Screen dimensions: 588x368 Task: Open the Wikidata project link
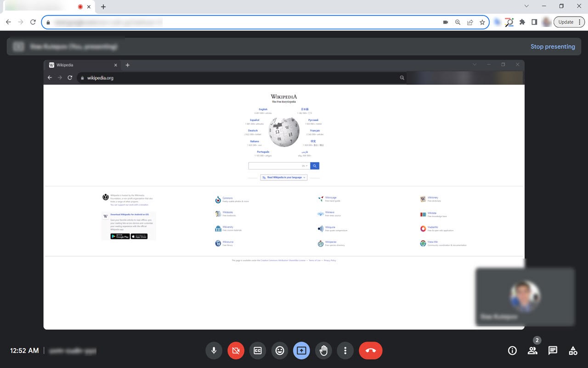(x=432, y=213)
